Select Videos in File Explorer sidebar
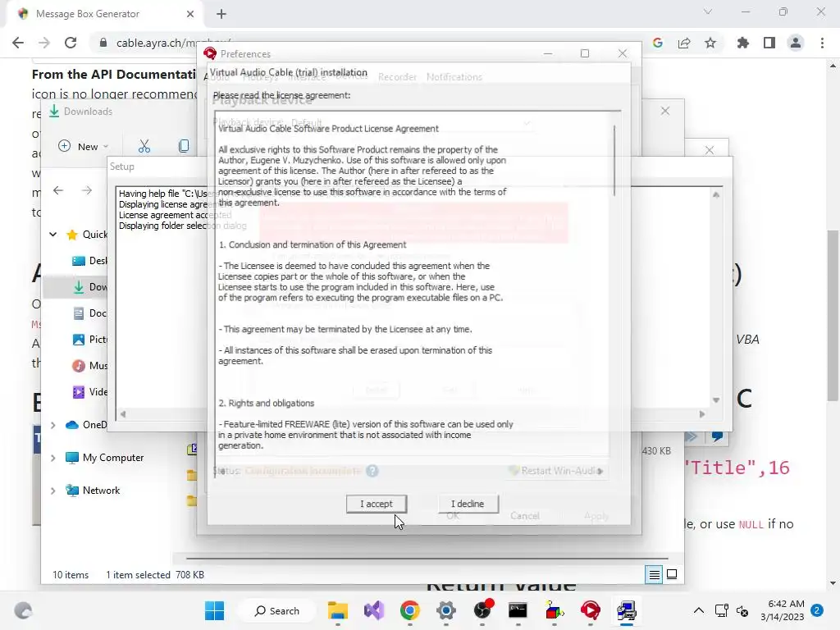Screen dimensions: 840x630 click(89, 392)
